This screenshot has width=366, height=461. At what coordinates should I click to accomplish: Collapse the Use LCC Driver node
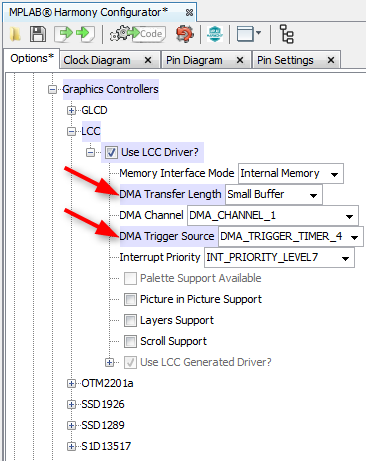pyautogui.click(x=90, y=153)
